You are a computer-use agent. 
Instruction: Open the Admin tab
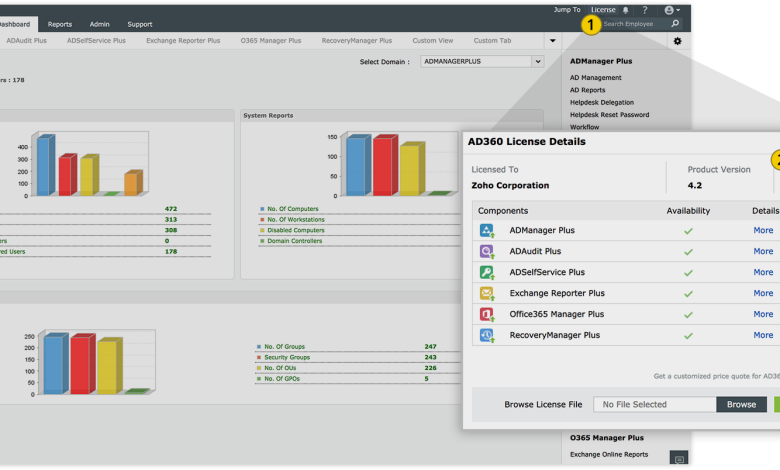click(x=99, y=24)
